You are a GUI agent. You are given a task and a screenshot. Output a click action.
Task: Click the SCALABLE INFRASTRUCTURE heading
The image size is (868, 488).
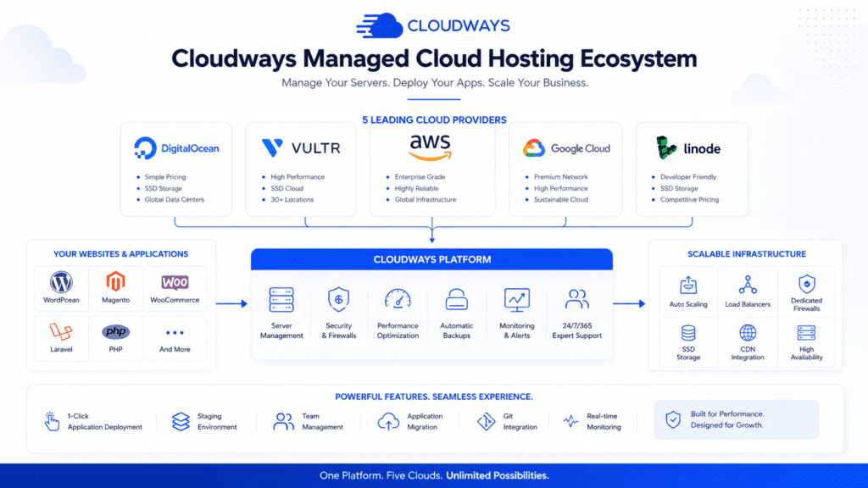tap(747, 254)
